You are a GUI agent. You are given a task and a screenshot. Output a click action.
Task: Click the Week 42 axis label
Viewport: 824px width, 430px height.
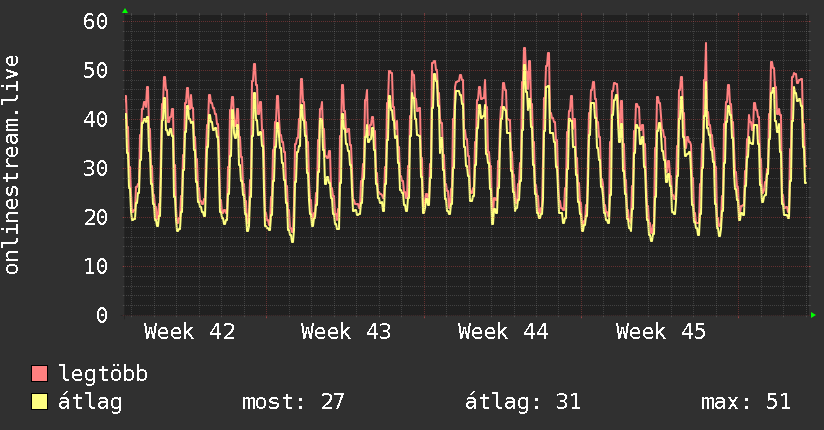coord(190,332)
